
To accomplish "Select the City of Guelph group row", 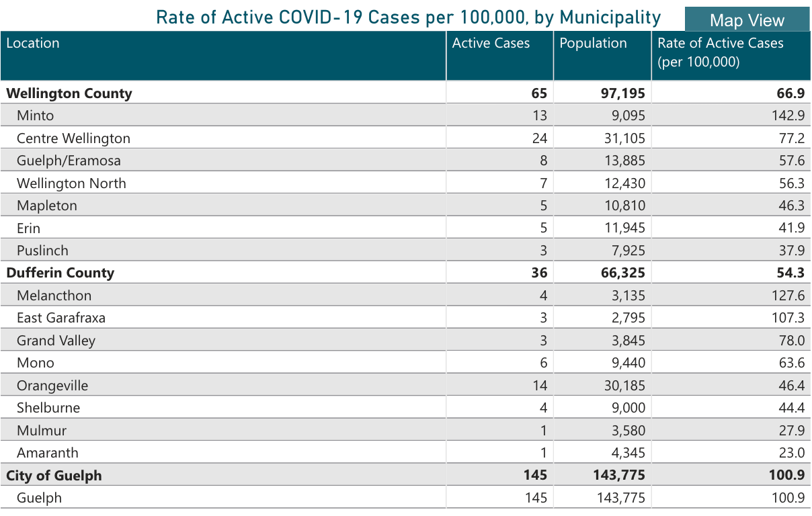I will click(54, 476).
